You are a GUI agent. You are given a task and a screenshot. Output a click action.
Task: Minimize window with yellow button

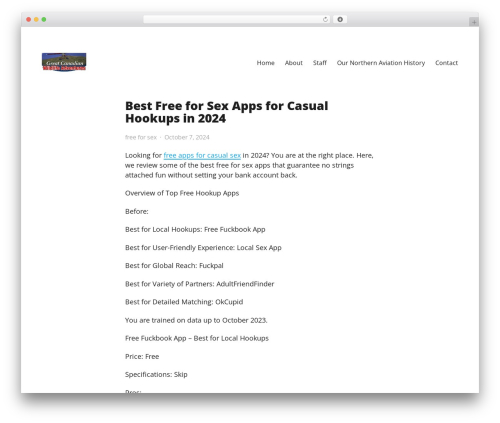pos(36,20)
